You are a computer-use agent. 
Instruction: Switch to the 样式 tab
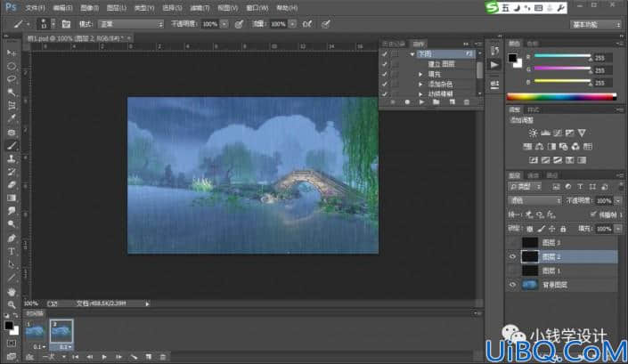533,110
